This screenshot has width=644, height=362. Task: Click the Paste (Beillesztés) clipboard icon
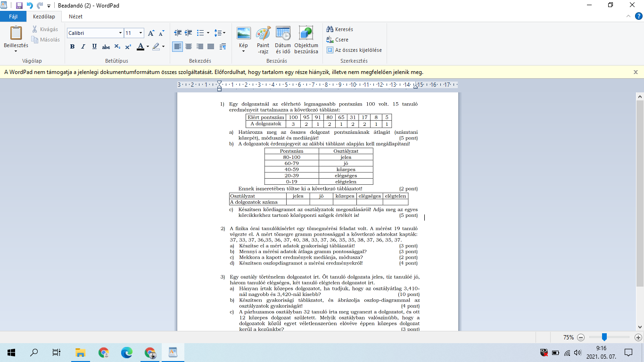(16, 34)
